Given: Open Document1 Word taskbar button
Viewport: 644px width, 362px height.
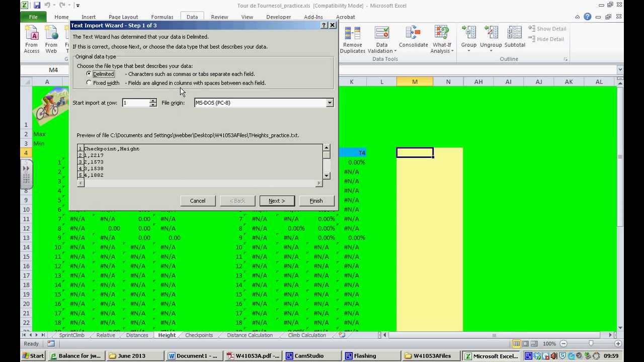Looking at the screenshot, I should [x=194, y=356].
